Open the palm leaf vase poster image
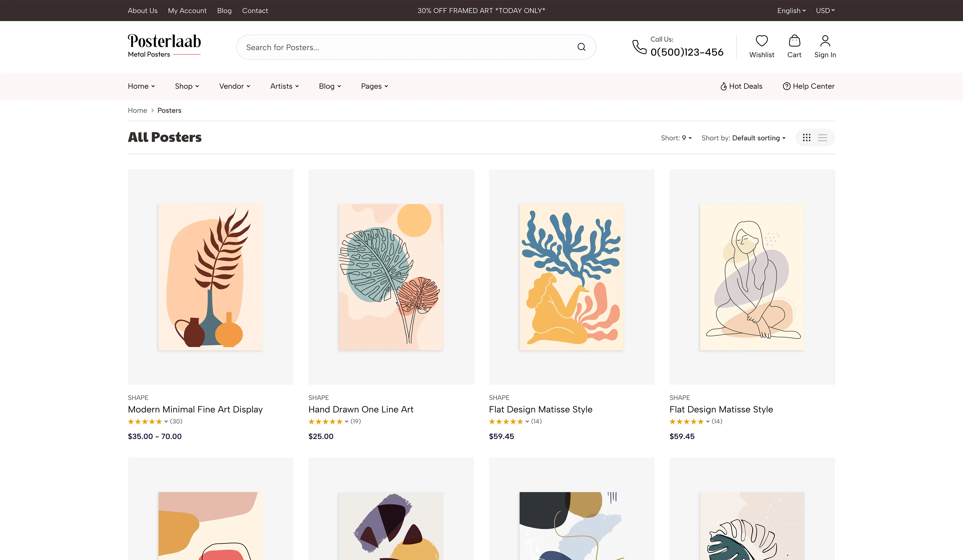The height and width of the screenshot is (560, 963). 211,277
